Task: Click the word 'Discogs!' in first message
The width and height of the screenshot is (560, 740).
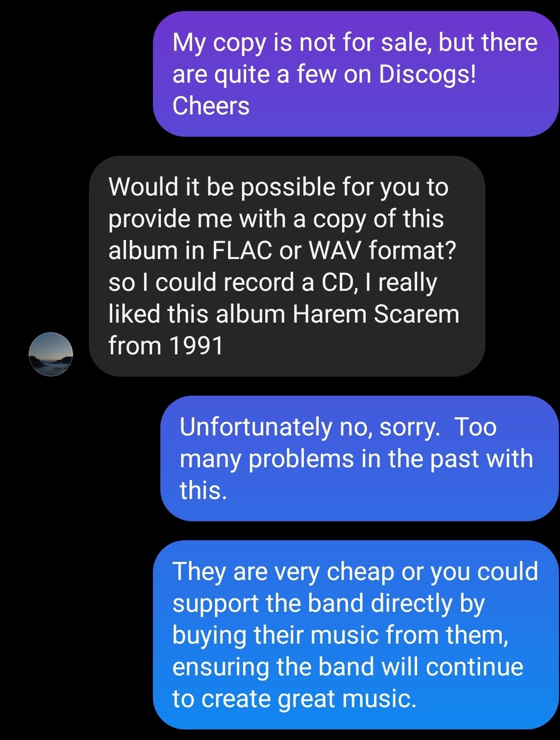Action: [428, 74]
